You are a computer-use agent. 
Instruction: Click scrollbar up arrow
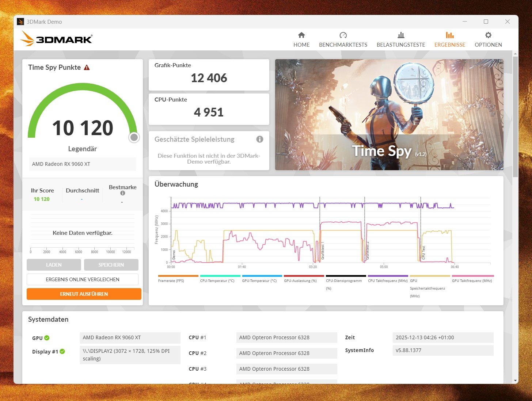(x=515, y=54)
